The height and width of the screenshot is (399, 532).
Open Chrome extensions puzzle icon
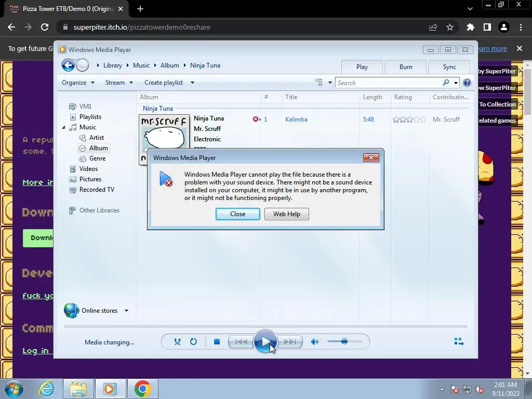470,27
